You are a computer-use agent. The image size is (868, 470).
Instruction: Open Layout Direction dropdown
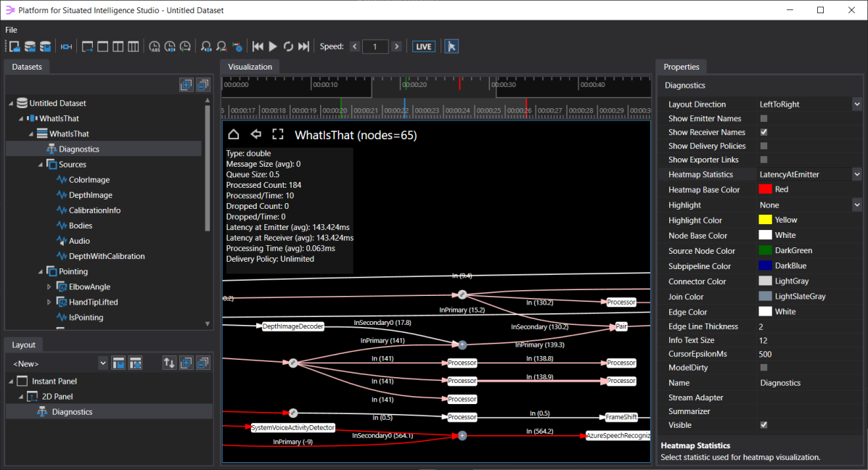tap(856, 104)
